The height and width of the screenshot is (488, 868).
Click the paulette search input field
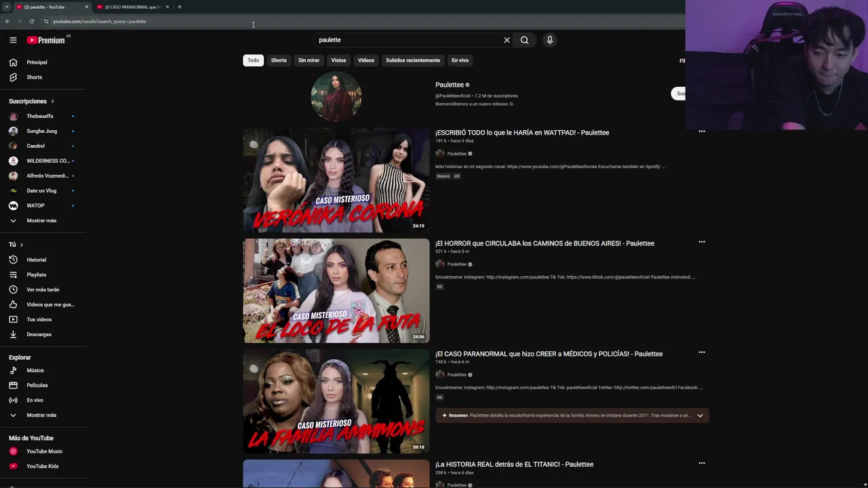click(x=407, y=40)
